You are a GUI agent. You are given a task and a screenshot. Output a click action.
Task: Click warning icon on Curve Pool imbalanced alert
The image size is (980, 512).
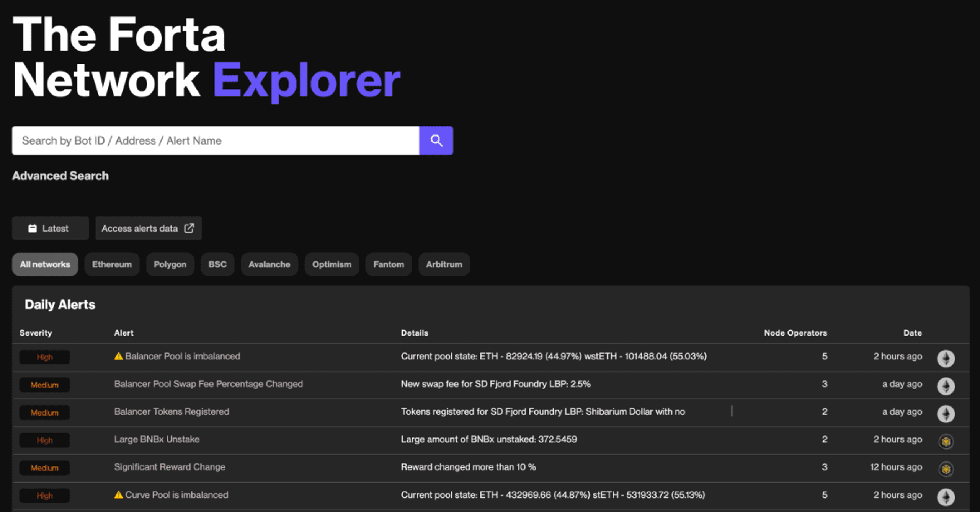[x=119, y=495]
